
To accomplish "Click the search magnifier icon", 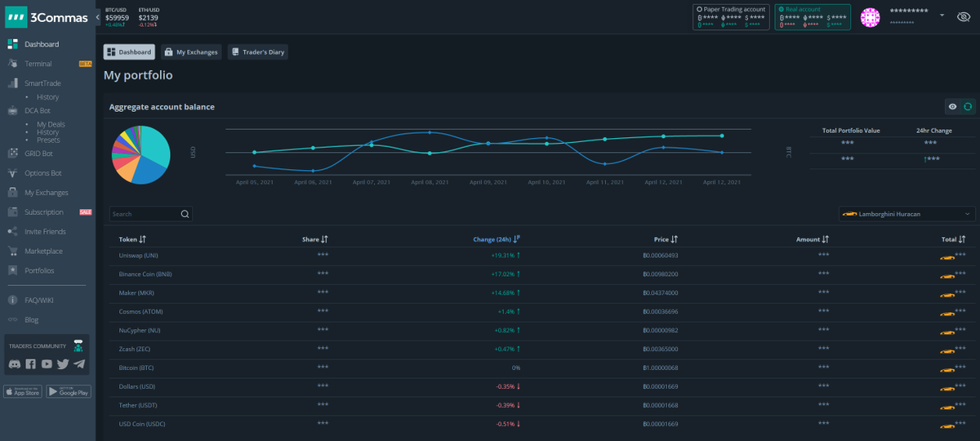I will coord(185,214).
